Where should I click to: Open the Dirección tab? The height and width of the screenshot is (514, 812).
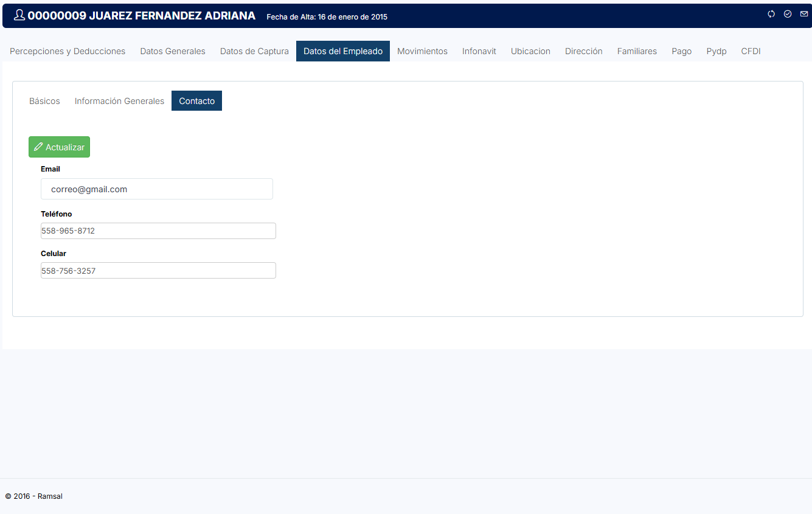point(583,51)
